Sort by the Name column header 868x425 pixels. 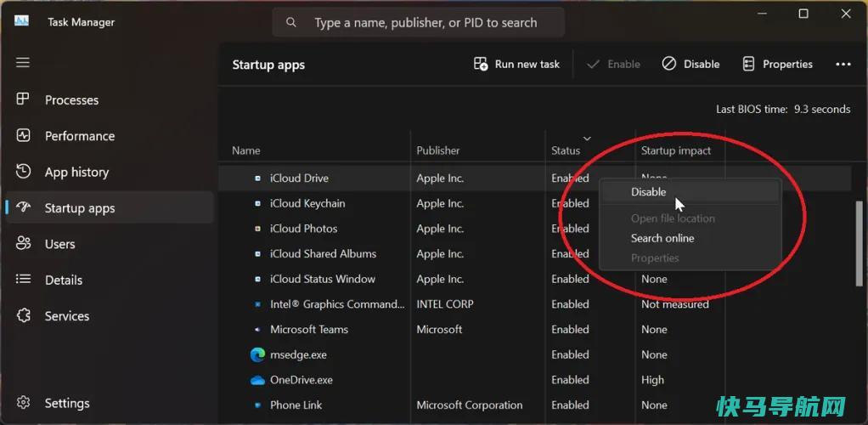click(x=245, y=150)
